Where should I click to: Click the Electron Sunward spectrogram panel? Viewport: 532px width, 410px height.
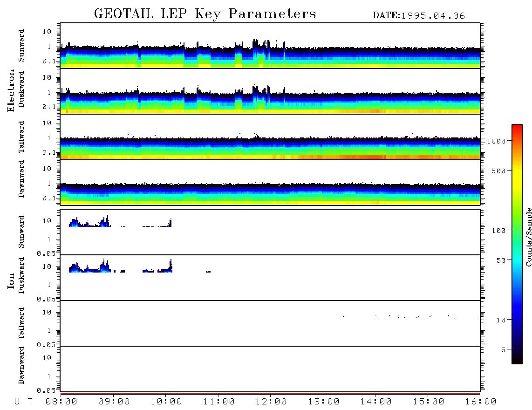pyautogui.click(x=270, y=46)
